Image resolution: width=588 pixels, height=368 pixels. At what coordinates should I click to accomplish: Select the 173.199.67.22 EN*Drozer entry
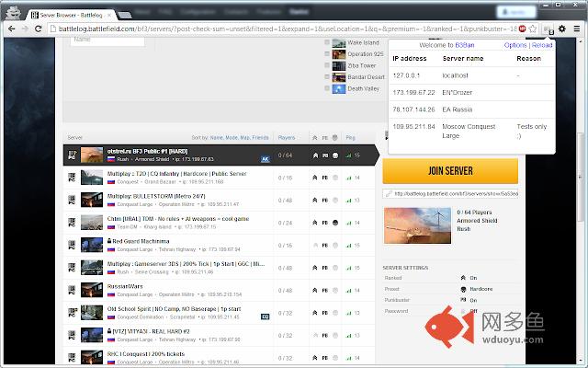coord(471,92)
